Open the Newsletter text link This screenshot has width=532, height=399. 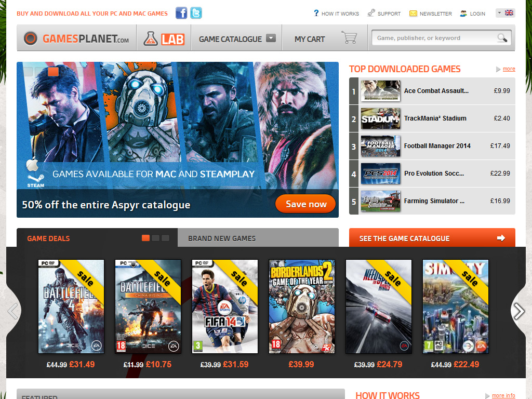[436, 14]
